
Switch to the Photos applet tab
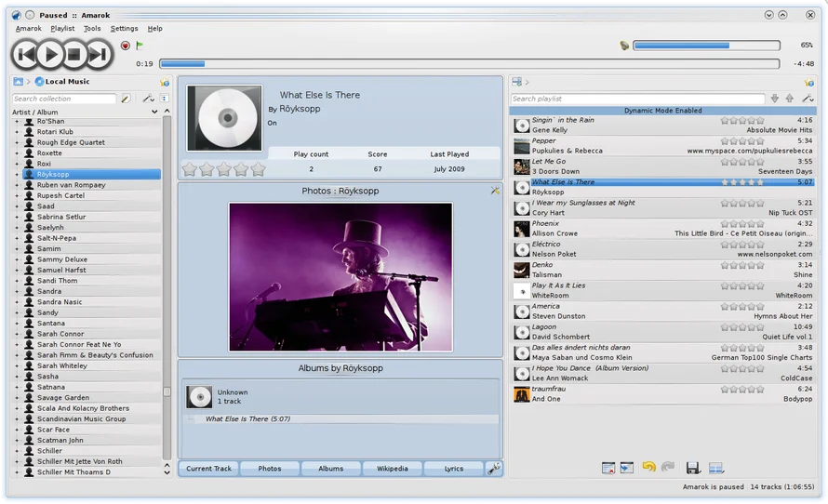click(x=270, y=469)
